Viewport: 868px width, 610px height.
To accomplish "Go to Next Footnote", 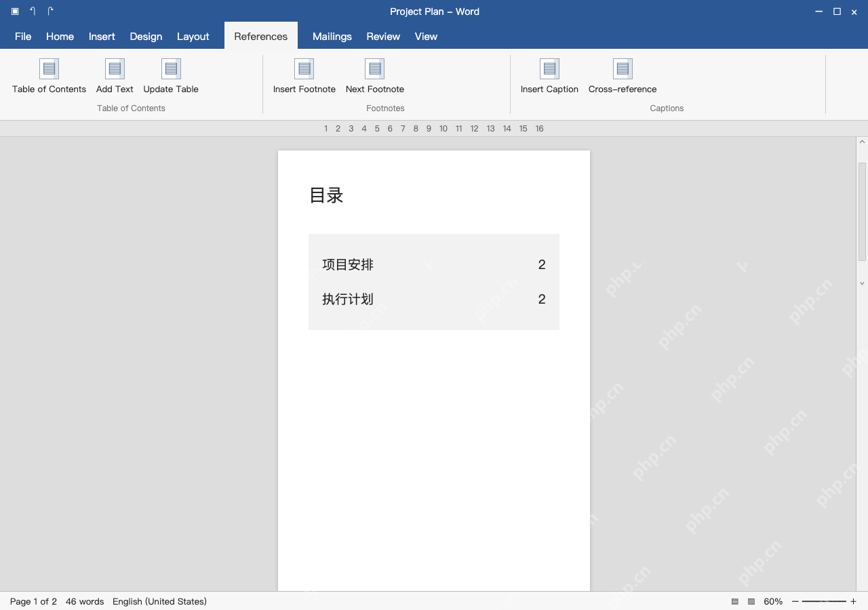I will coord(375,76).
